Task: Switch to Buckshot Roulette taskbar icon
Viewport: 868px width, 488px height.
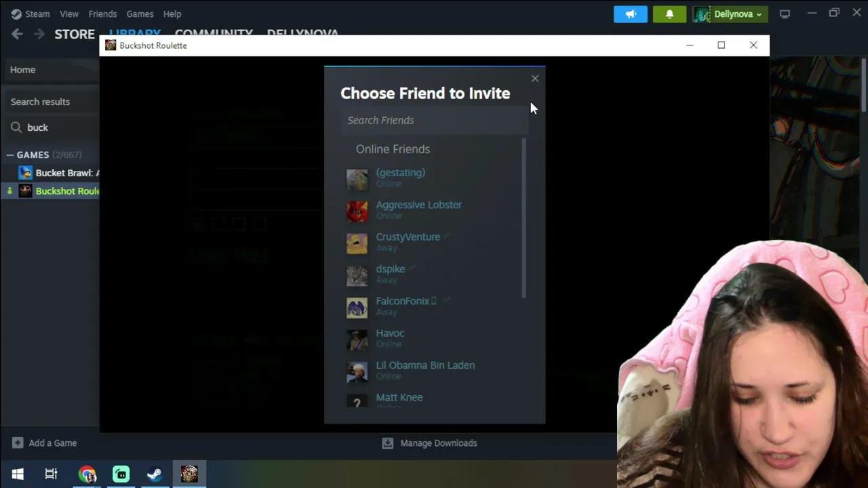Action: [189, 474]
